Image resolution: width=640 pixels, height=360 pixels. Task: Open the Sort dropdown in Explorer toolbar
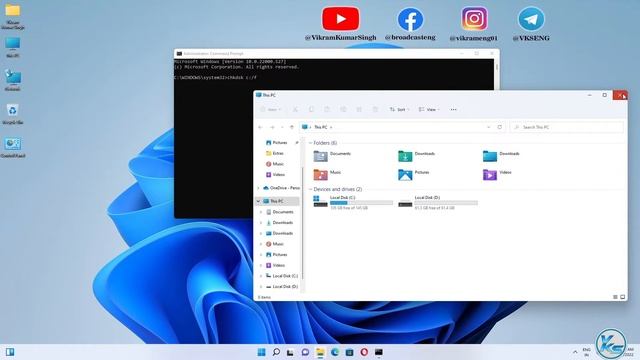coord(399,109)
